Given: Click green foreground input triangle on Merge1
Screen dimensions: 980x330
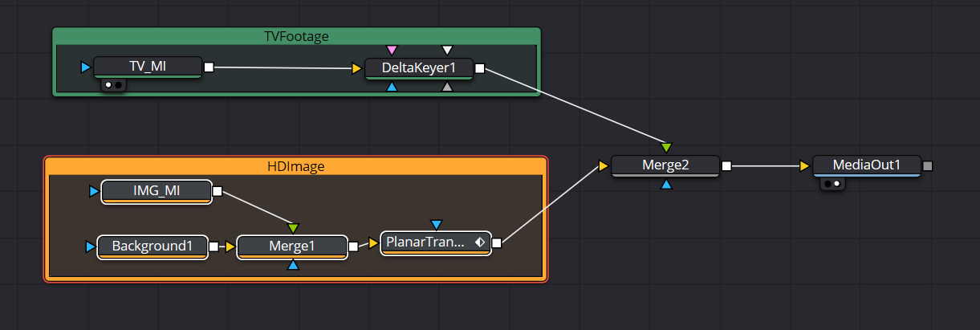Looking at the screenshot, I should tap(293, 229).
